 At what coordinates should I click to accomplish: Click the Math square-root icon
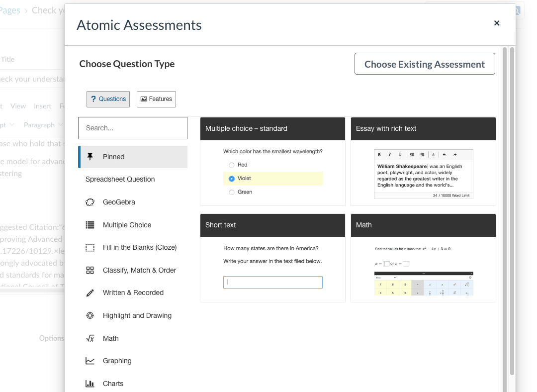pos(90,339)
